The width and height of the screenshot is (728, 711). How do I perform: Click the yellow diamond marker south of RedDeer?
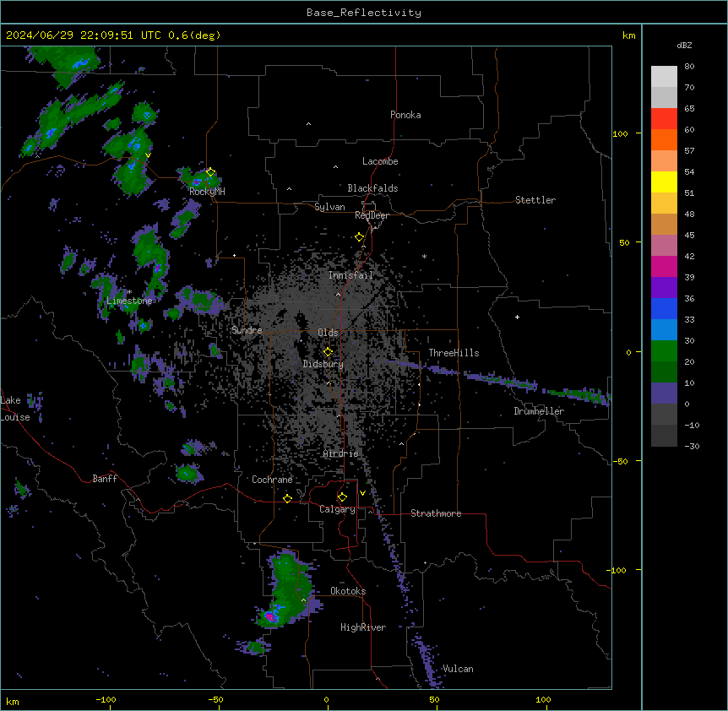pyautogui.click(x=360, y=237)
